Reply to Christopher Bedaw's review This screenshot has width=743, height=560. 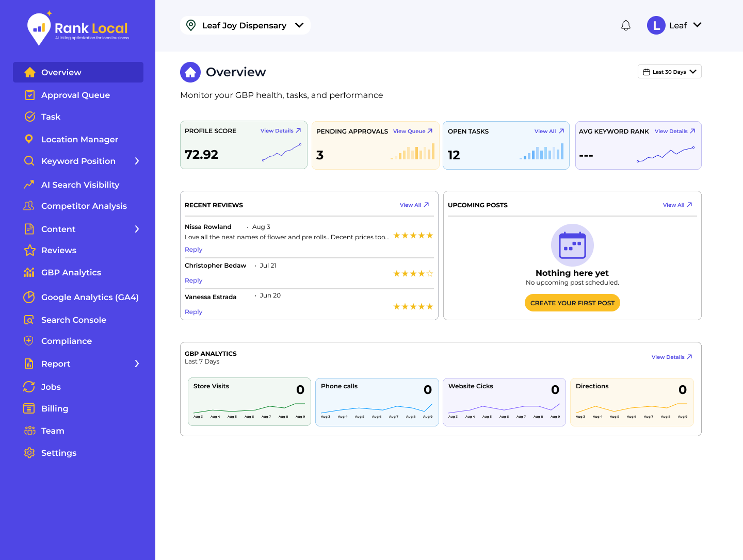pyautogui.click(x=193, y=281)
